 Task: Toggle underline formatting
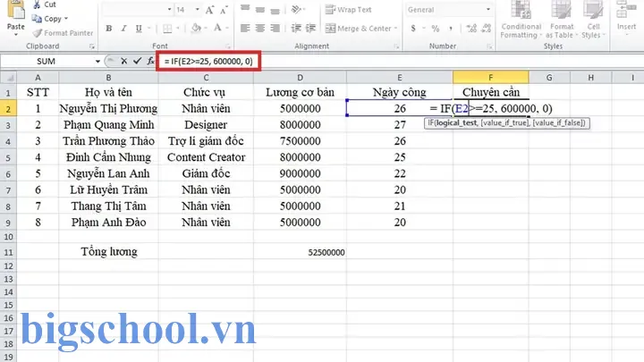139,29
